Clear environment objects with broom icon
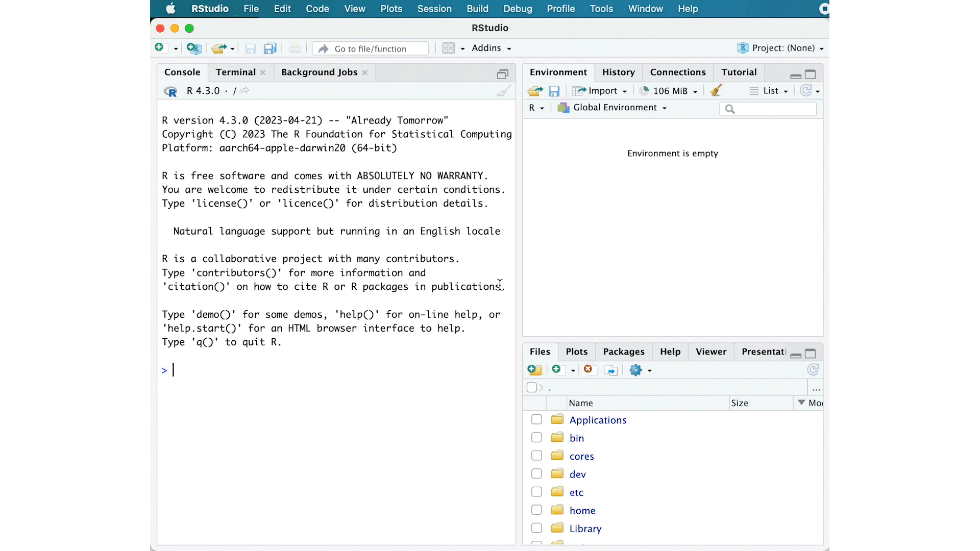Image resolution: width=980 pixels, height=551 pixels. pos(716,90)
